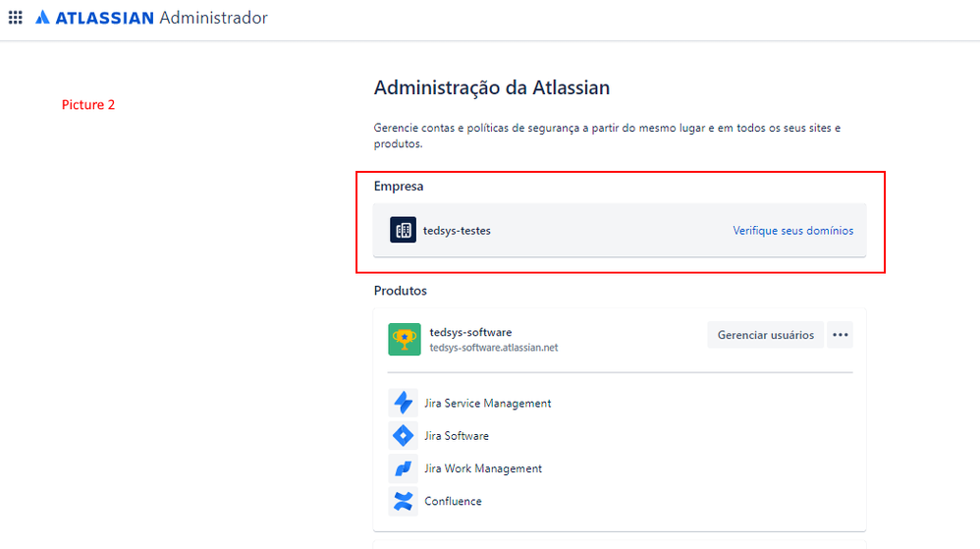Follow the Verifique seus domínios link
The height and width of the screenshot is (549, 980).
[793, 231]
